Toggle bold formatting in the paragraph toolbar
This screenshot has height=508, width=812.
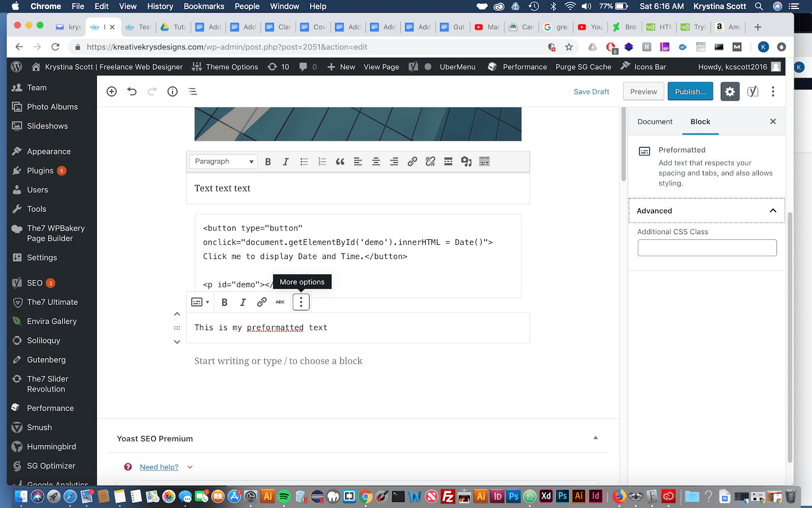[x=268, y=162]
